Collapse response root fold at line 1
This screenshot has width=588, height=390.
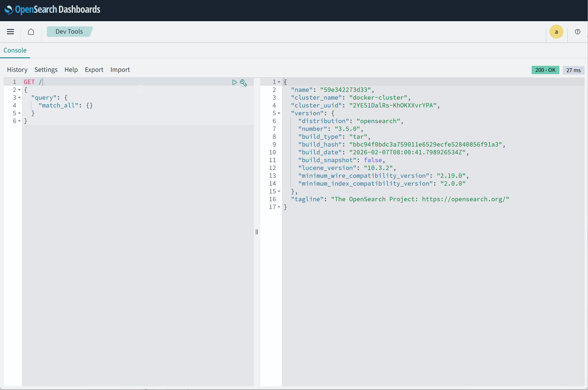click(279, 82)
